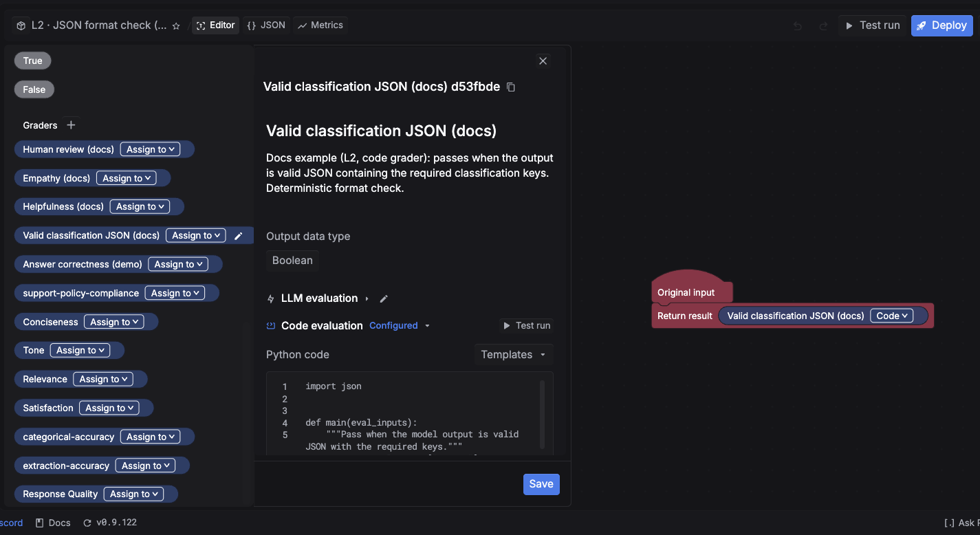The height and width of the screenshot is (535, 980).
Task: Select the Human review (docs) grader label
Action: pos(68,149)
